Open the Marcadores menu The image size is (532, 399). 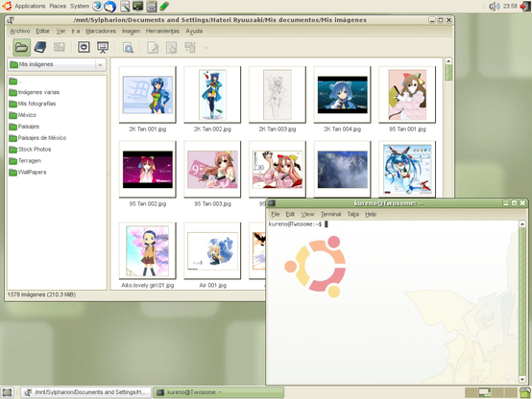coord(101,32)
